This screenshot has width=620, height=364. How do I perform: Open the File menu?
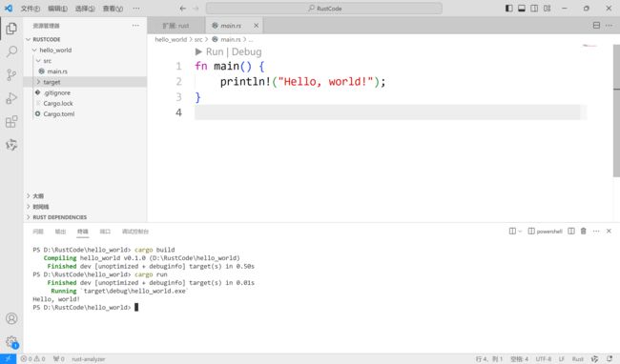(x=31, y=9)
